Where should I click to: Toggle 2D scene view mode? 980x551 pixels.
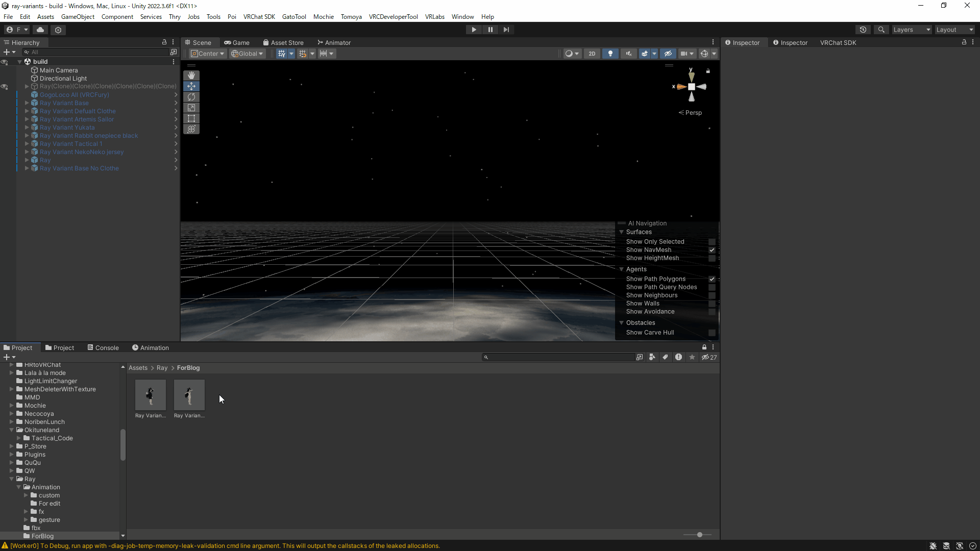(592, 54)
